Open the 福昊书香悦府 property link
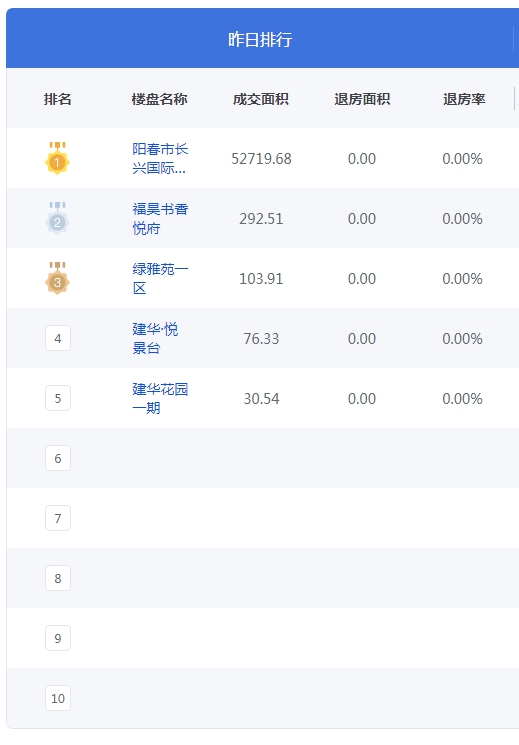This screenshot has height=745, width=519. click(x=160, y=219)
